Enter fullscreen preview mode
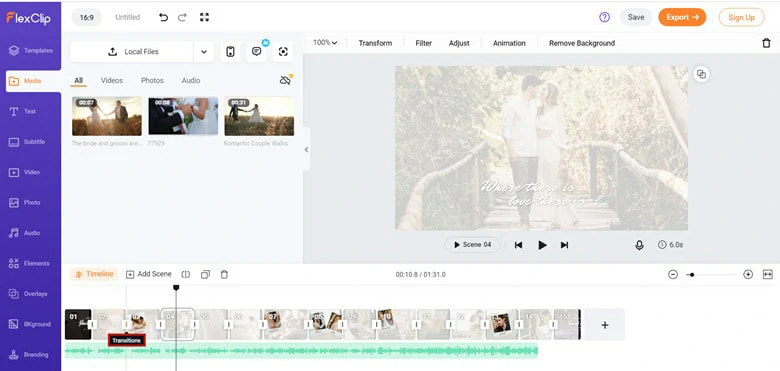Viewport: 780px width, 371px height. coord(204,17)
